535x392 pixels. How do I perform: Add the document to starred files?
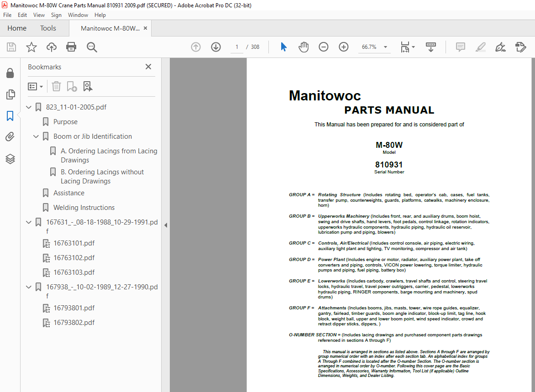point(31,47)
